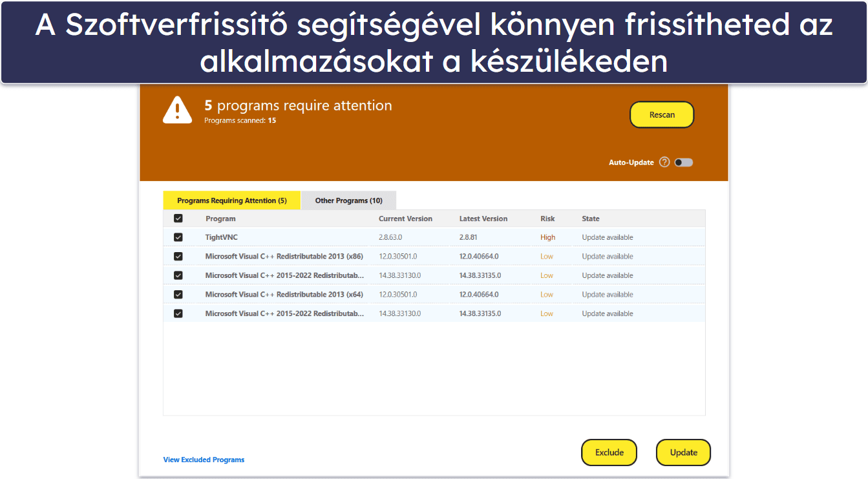This screenshot has width=868, height=479.
Task: Sort by Latest Version column header
Action: coord(483,218)
